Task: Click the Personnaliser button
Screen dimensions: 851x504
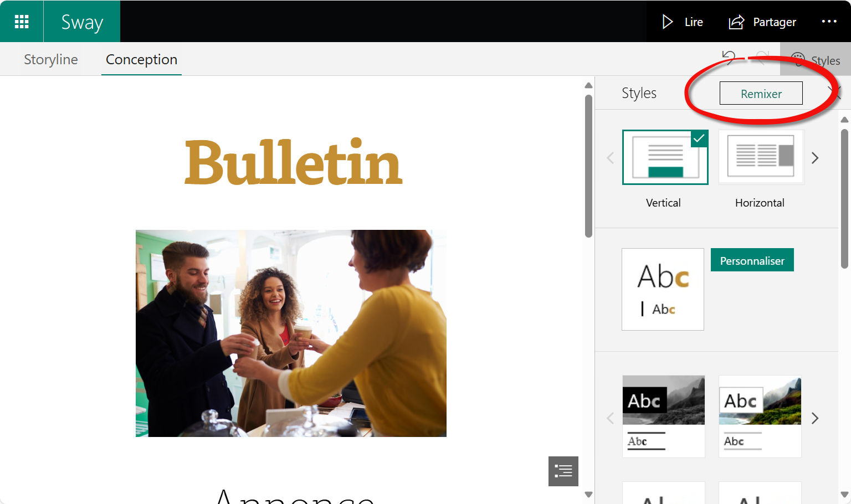Action: (752, 260)
